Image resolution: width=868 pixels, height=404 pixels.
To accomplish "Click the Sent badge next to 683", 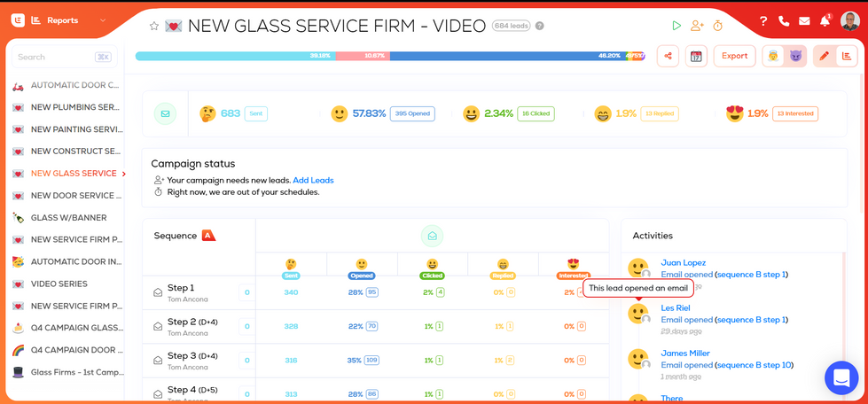I will click(255, 114).
